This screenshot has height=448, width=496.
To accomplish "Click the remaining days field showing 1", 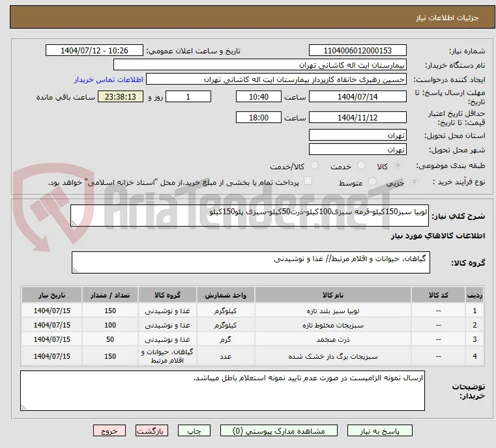I will pos(188,96).
